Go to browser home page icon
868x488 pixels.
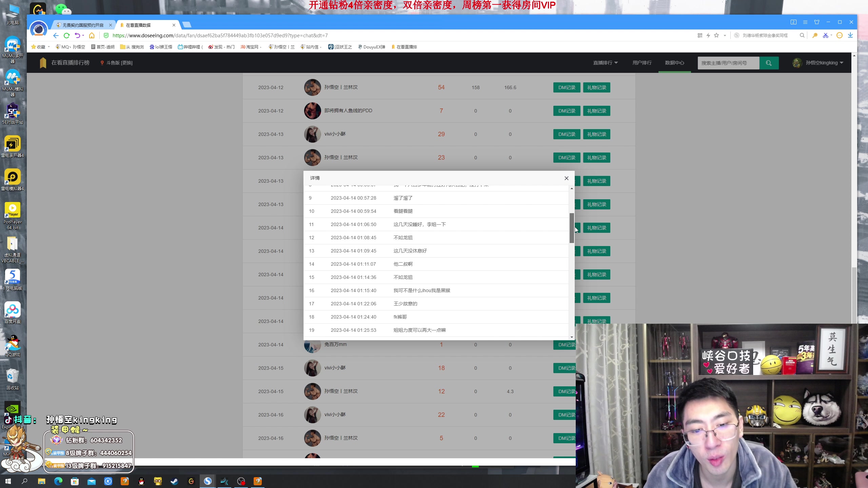coord(92,36)
